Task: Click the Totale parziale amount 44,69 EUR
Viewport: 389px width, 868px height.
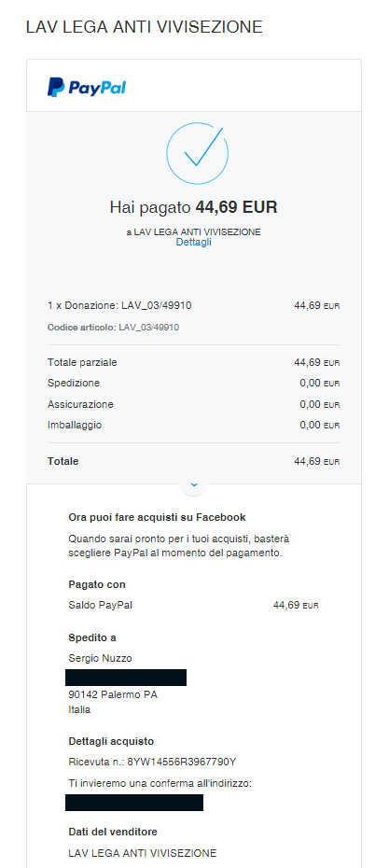Action: point(316,362)
